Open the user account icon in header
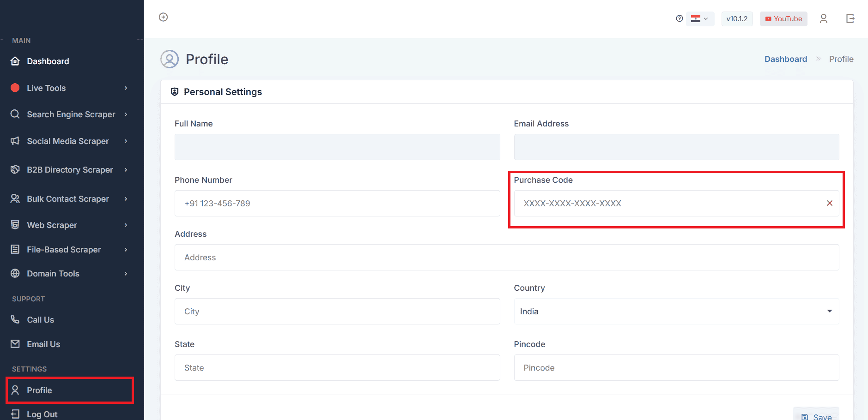 coord(823,18)
